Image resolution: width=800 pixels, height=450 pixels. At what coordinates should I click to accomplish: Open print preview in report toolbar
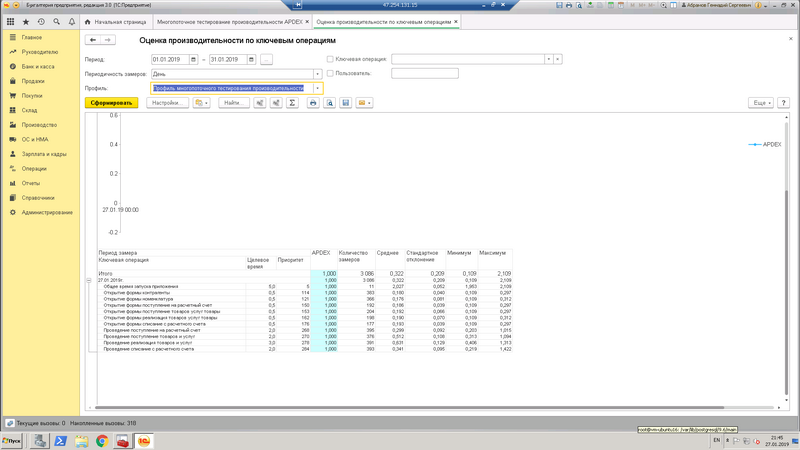pos(330,103)
